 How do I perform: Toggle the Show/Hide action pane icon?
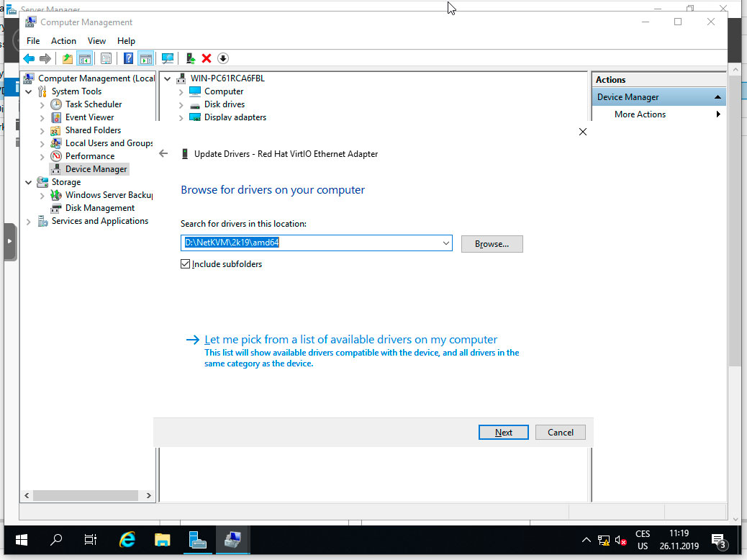point(145,58)
